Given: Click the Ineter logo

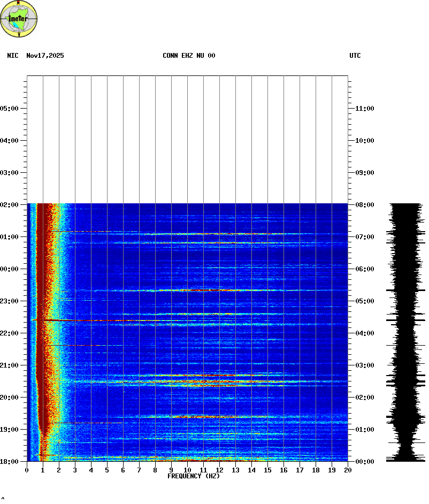Looking at the screenshot, I should click(19, 19).
